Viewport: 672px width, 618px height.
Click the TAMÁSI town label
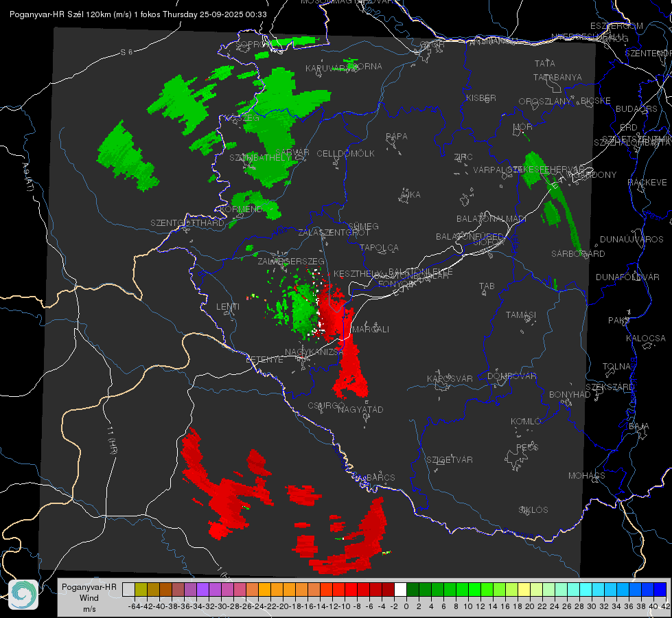(x=521, y=314)
